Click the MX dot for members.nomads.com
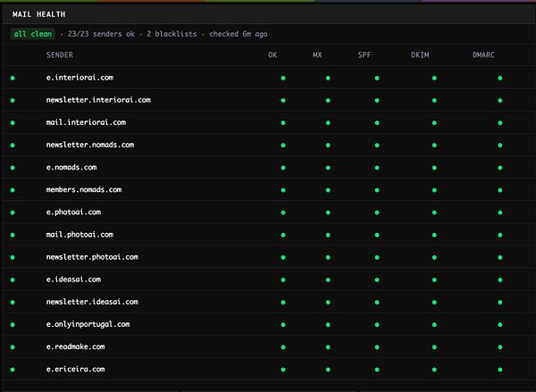Screen dimensions: 536x392 coord(328,190)
